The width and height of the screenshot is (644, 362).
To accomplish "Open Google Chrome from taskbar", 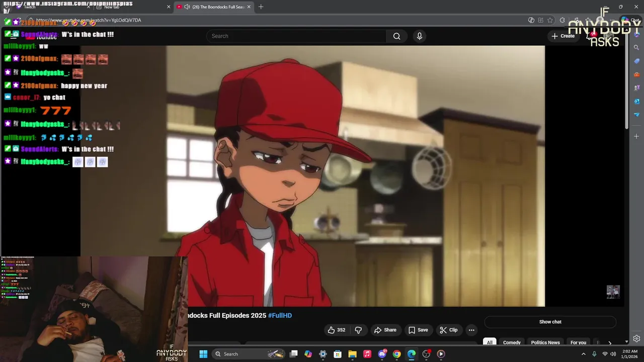I will tap(397, 354).
